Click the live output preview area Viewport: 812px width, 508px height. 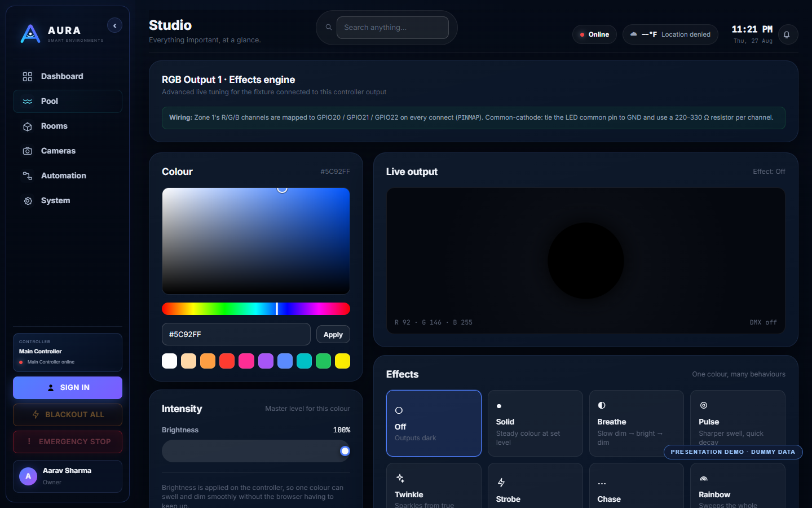pos(586,261)
